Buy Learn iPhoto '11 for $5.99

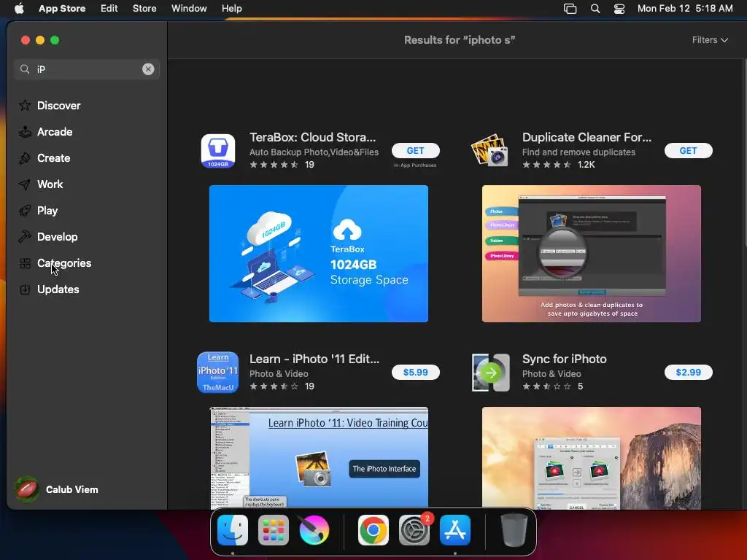415,373
